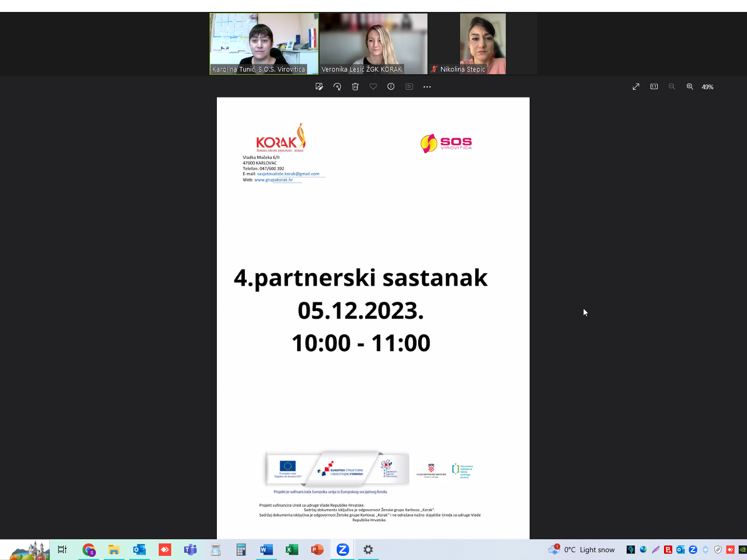The image size is (747, 560).
Task: Open PowerPoint from the taskbar
Action: tap(317, 550)
